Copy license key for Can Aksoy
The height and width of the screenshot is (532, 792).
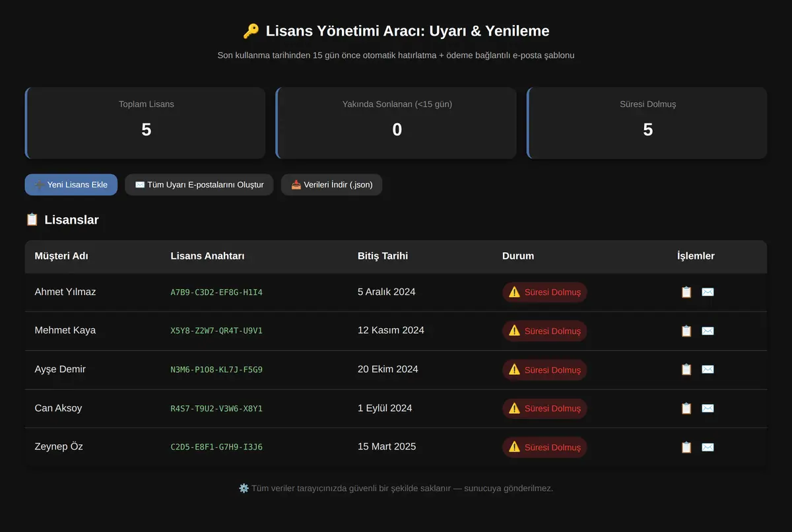(686, 409)
